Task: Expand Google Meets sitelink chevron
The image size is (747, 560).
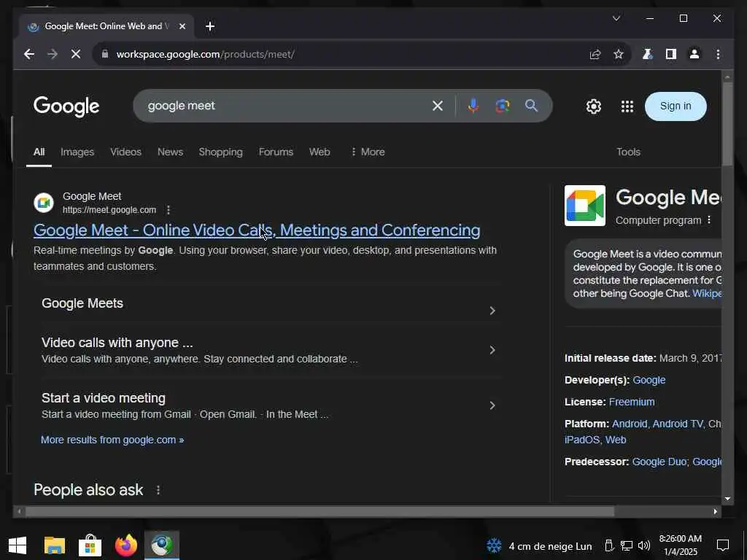Action: click(x=492, y=311)
